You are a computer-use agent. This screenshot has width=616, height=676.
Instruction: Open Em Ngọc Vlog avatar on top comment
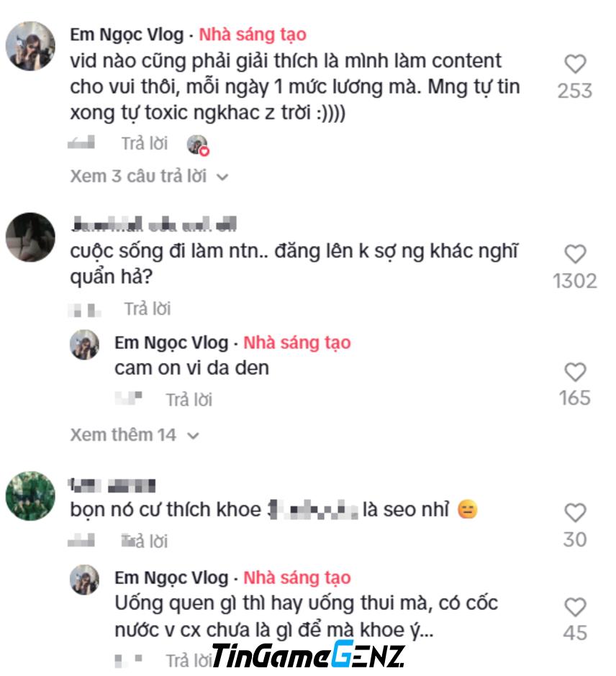click(x=30, y=46)
